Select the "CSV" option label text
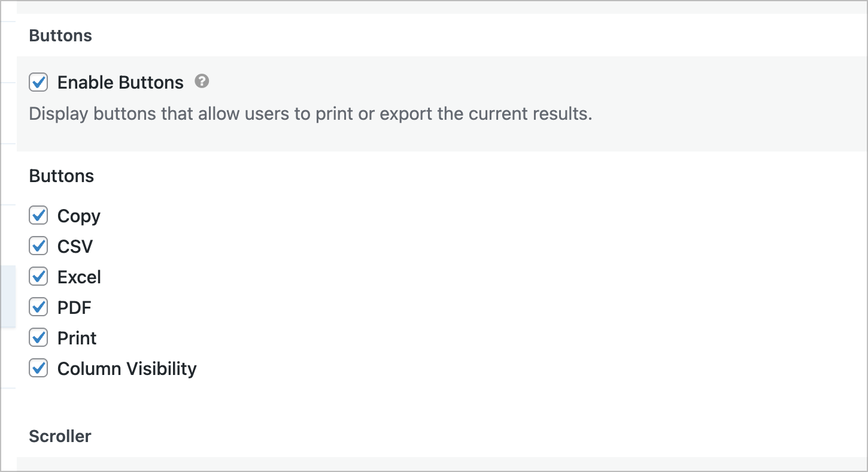 pos(75,246)
